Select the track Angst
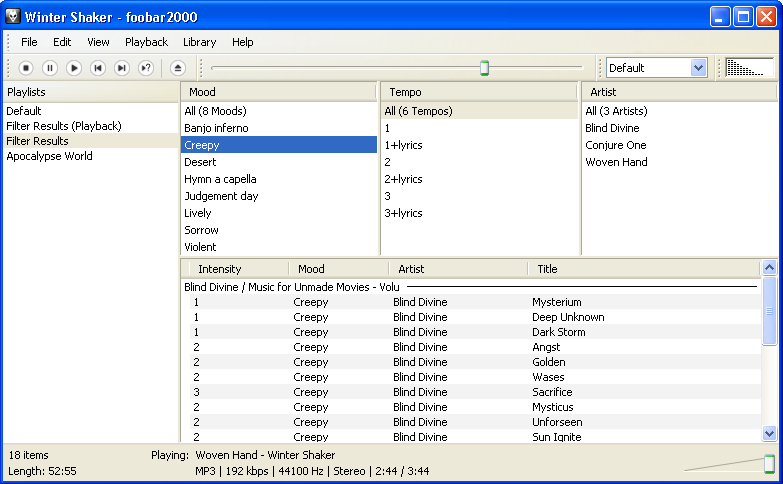Image resolution: width=783 pixels, height=484 pixels. click(475, 347)
